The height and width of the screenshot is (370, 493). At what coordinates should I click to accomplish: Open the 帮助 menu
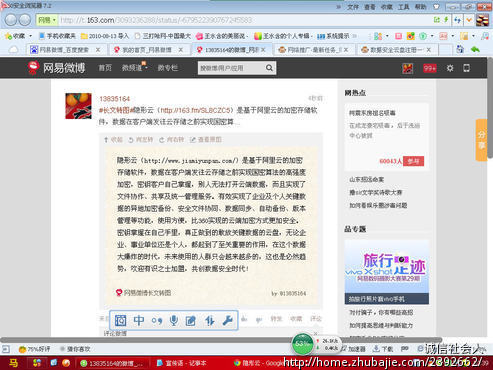[x=420, y=7]
